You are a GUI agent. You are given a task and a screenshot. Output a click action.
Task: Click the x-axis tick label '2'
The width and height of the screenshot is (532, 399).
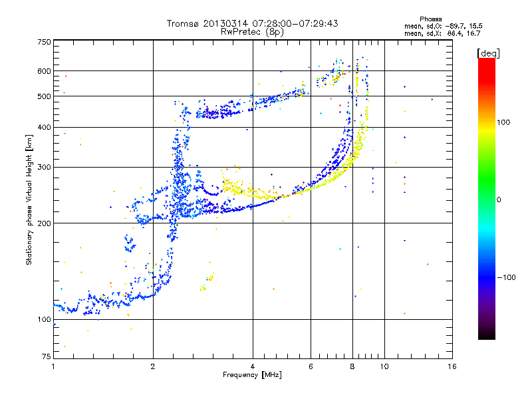tap(153, 366)
